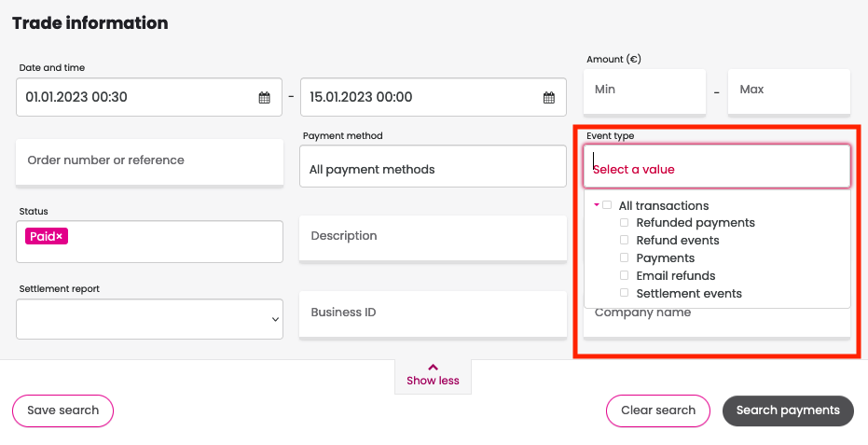Check the Settlement events checkbox
The image size is (868, 445).
click(x=624, y=293)
